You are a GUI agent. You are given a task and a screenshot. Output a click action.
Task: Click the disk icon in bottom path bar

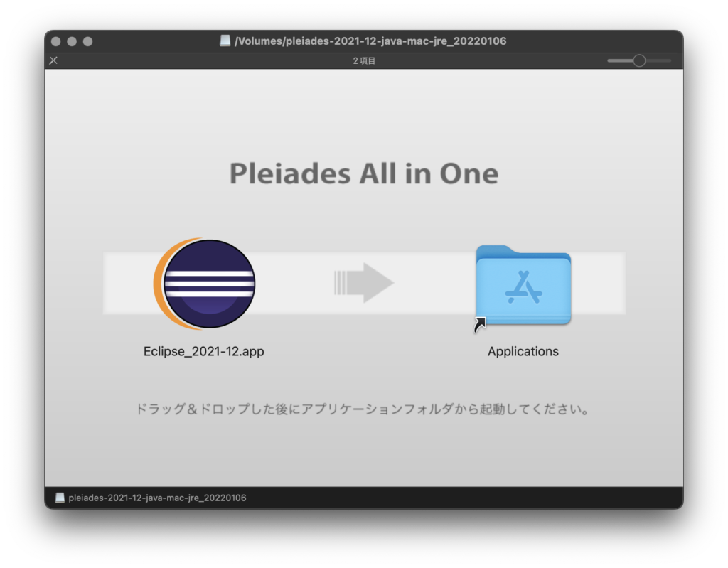click(60, 498)
